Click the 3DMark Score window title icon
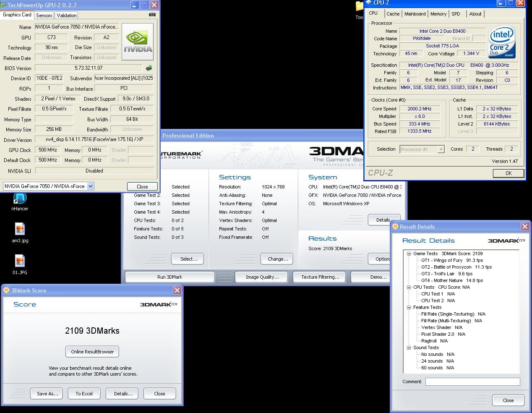Image resolution: width=532 pixels, height=413 pixels. click(6, 290)
